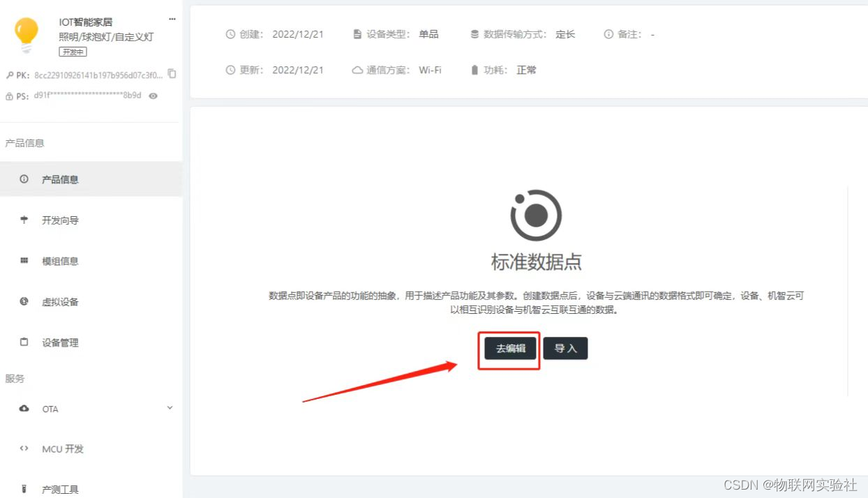This screenshot has width=868, height=498.
Task: Expand the OTA submenu chevron
Action: coord(170,407)
